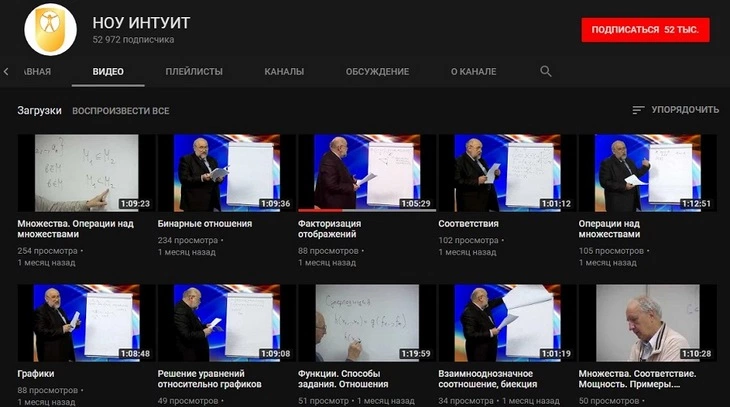The width and height of the screenshot is (730, 407).
Task: Open thumbnail of Взаимнооднозначное соотношение, биекция
Action: tap(507, 323)
